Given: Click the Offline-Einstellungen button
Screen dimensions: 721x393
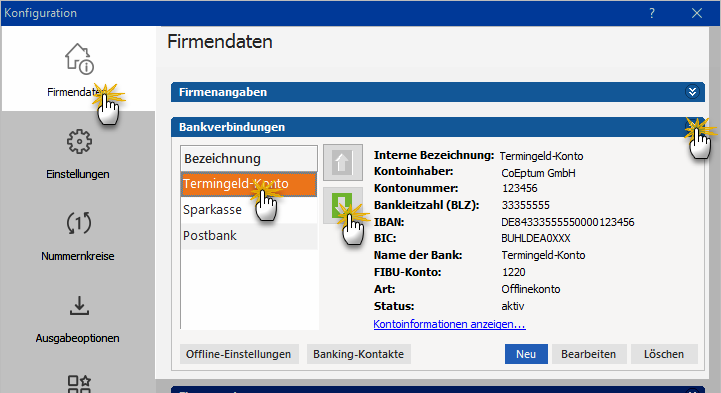Looking at the screenshot, I should tap(239, 354).
